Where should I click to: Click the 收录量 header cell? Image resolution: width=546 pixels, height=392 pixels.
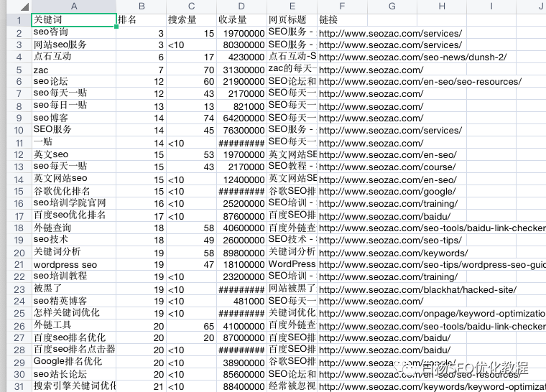pyautogui.click(x=241, y=20)
